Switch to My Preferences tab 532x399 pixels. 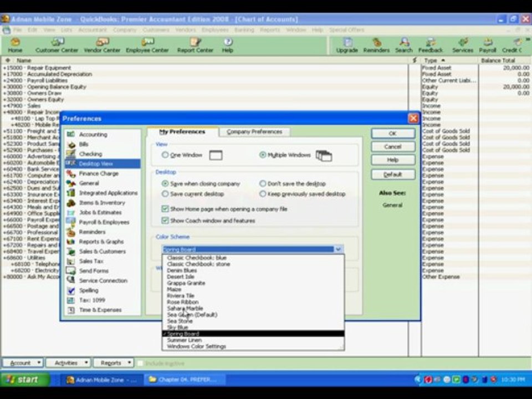pyautogui.click(x=182, y=132)
